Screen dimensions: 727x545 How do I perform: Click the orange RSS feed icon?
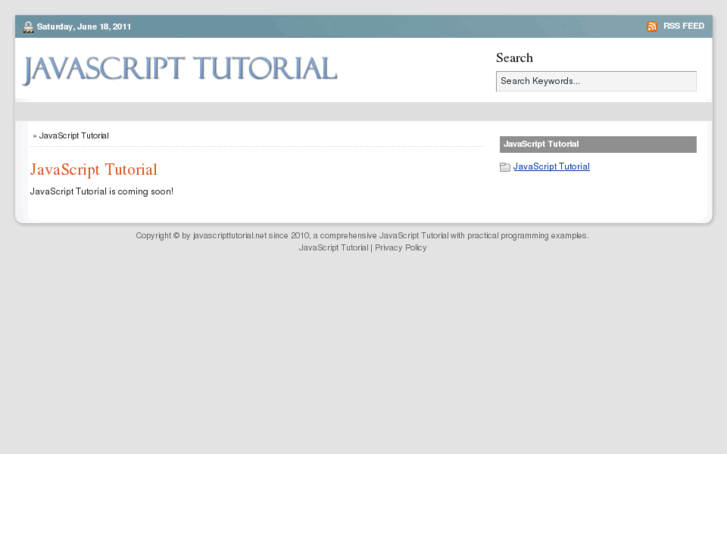tap(652, 26)
